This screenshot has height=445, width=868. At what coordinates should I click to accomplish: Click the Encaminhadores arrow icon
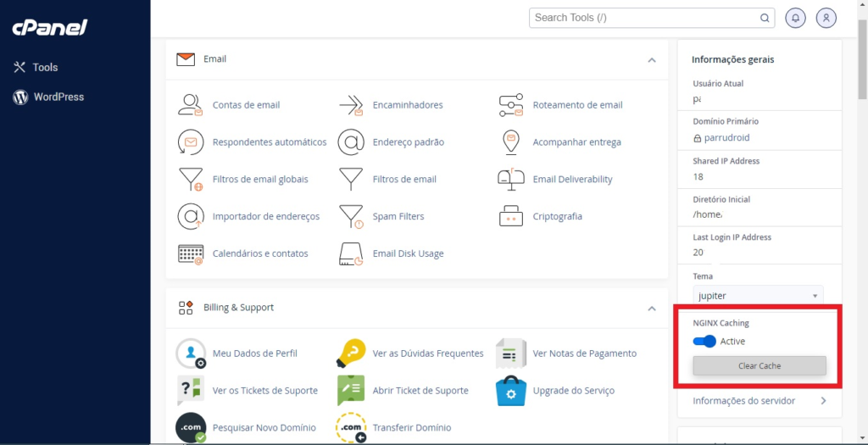pos(351,104)
